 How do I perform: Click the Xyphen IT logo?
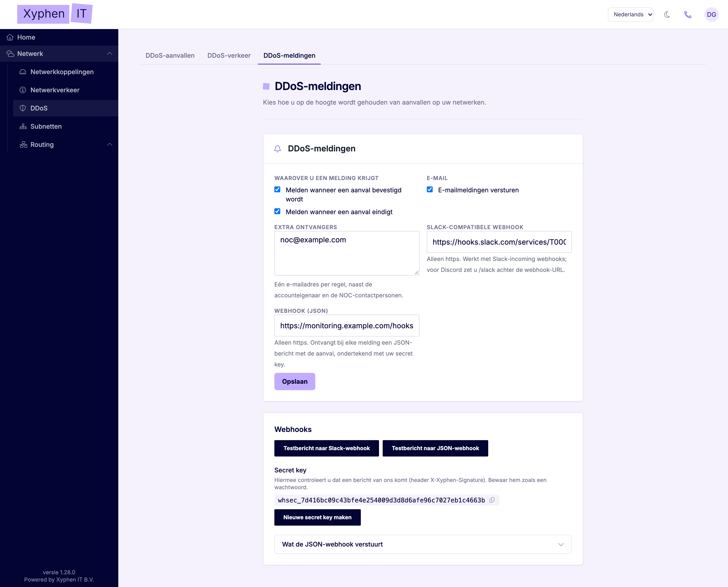[55, 14]
